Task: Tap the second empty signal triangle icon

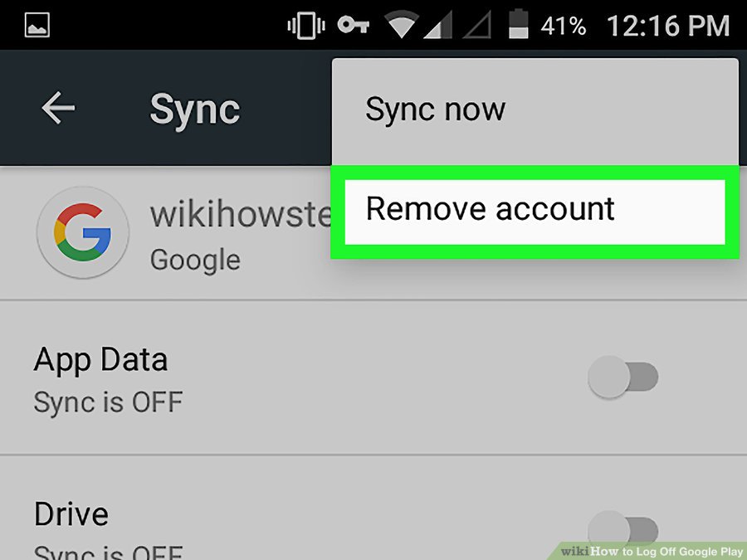Action: 477,25
